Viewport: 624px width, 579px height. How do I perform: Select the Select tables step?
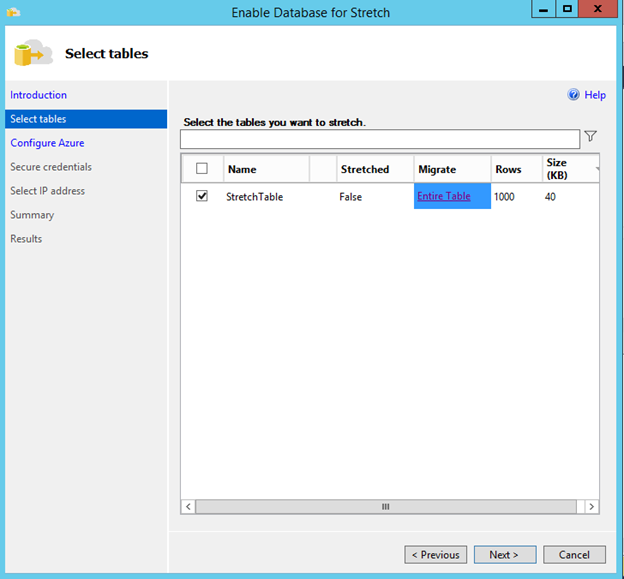[x=86, y=119]
